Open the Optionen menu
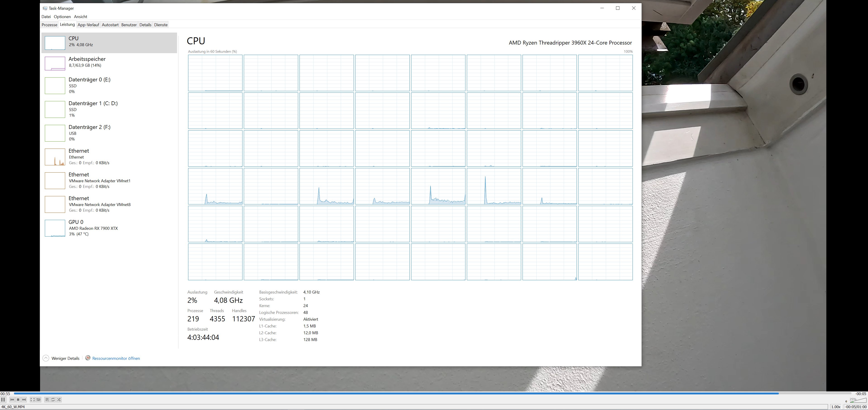This screenshot has height=410, width=868. coord(62,17)
